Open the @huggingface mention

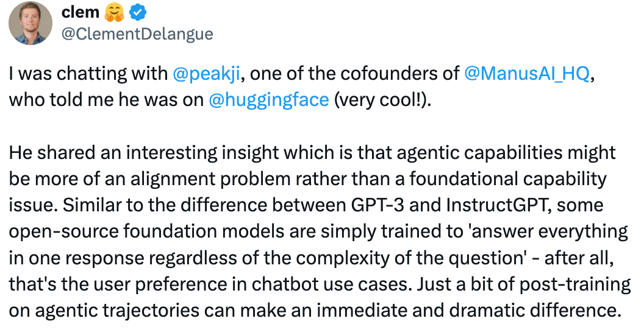tap(269, 100)
